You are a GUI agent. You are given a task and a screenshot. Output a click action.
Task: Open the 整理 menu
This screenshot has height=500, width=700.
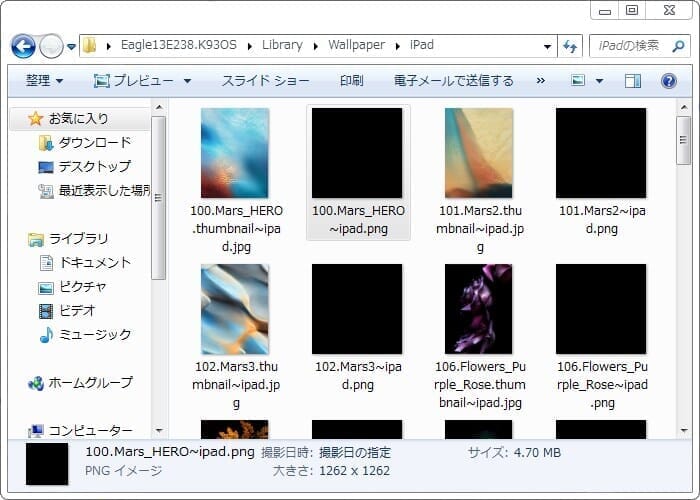44,81
